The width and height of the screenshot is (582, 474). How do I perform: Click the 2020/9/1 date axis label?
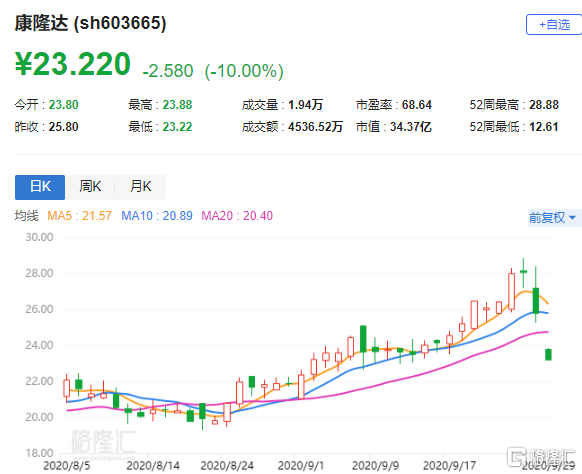coord(301,465)
